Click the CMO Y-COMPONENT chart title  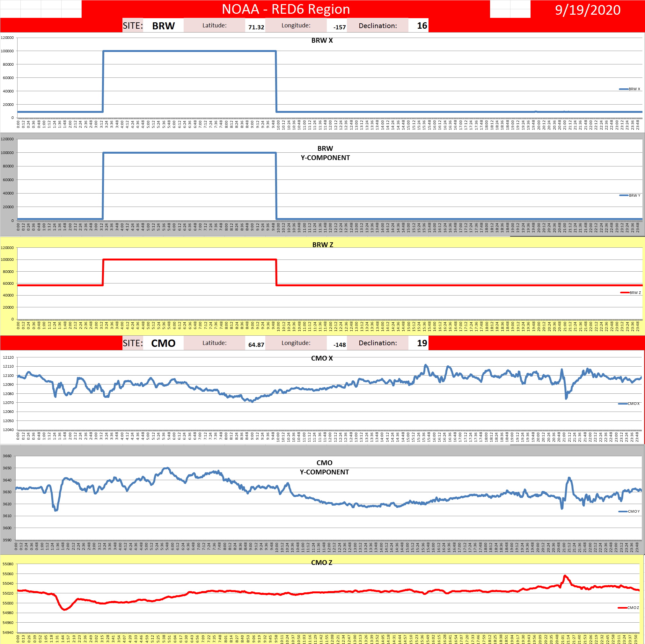324,467
